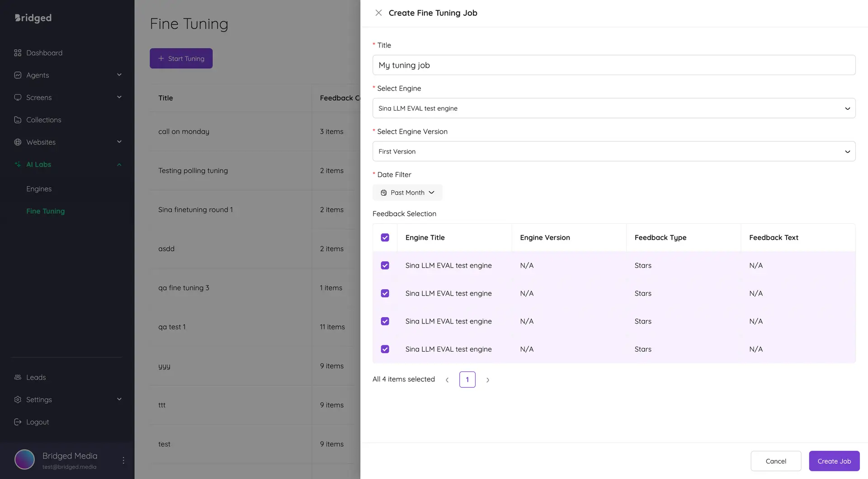Go to next page of feedback items

pos(487,380)
